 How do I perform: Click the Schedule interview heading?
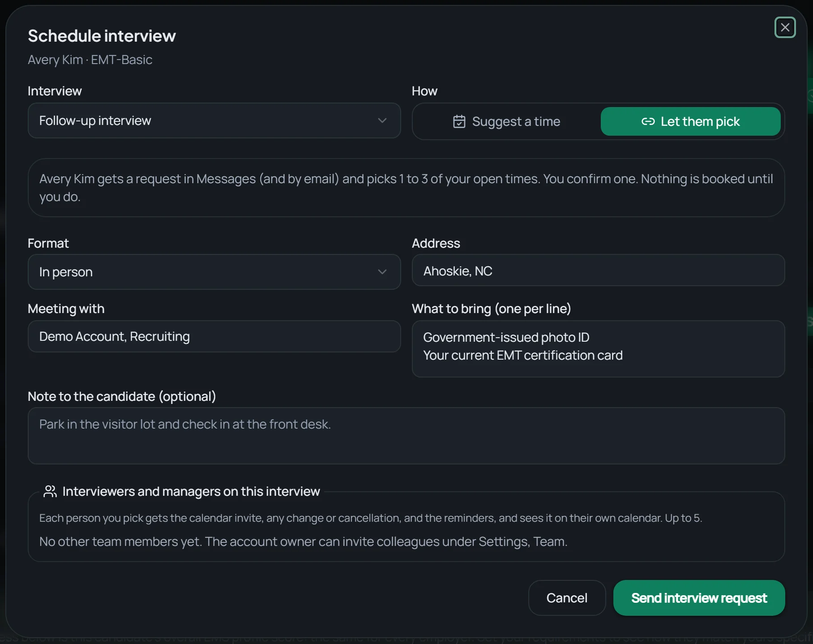point(102,36)
